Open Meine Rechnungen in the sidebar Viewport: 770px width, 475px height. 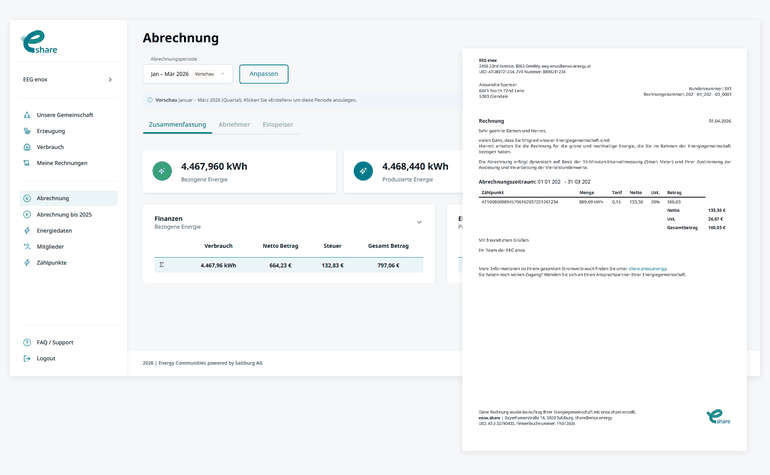[x=62, y=163]
